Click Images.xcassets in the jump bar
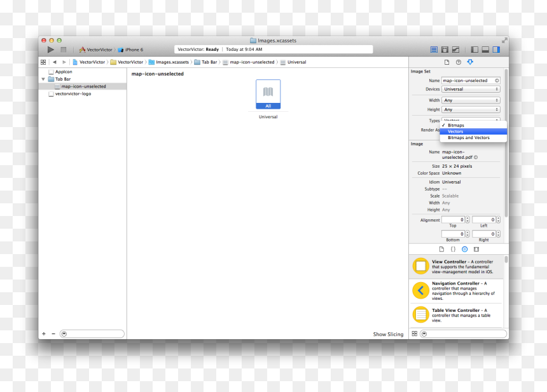This screenshot has width=547, height=392. (169, 62)
